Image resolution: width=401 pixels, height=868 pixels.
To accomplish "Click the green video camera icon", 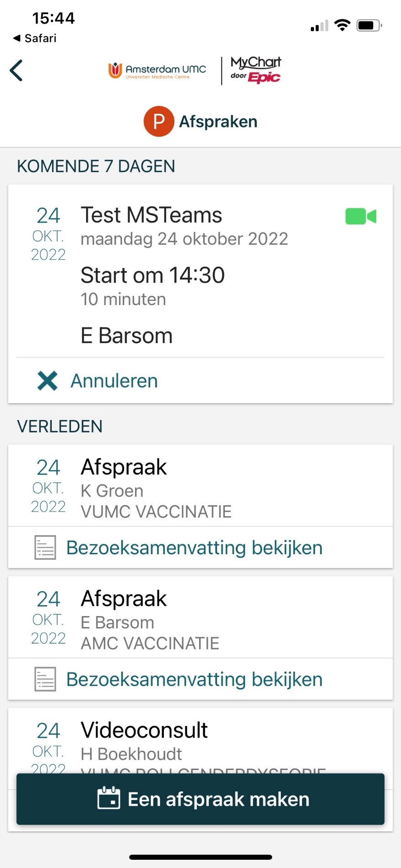I will click(361, 216).
